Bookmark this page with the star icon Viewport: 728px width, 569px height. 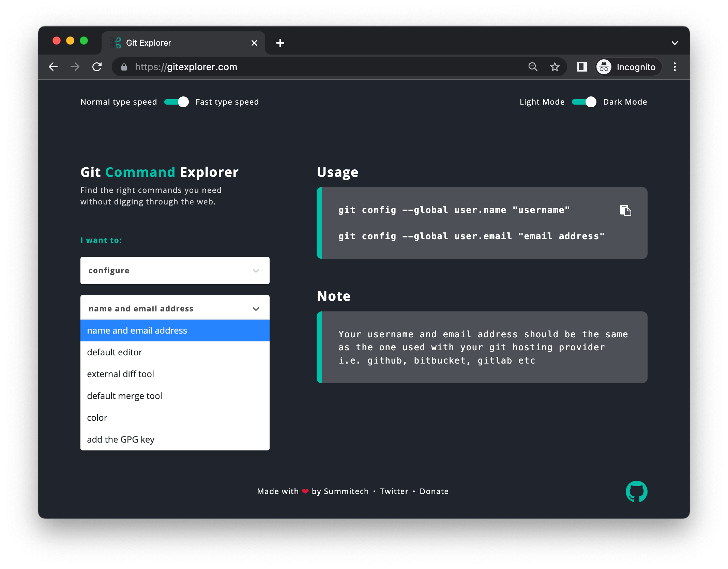555,67
